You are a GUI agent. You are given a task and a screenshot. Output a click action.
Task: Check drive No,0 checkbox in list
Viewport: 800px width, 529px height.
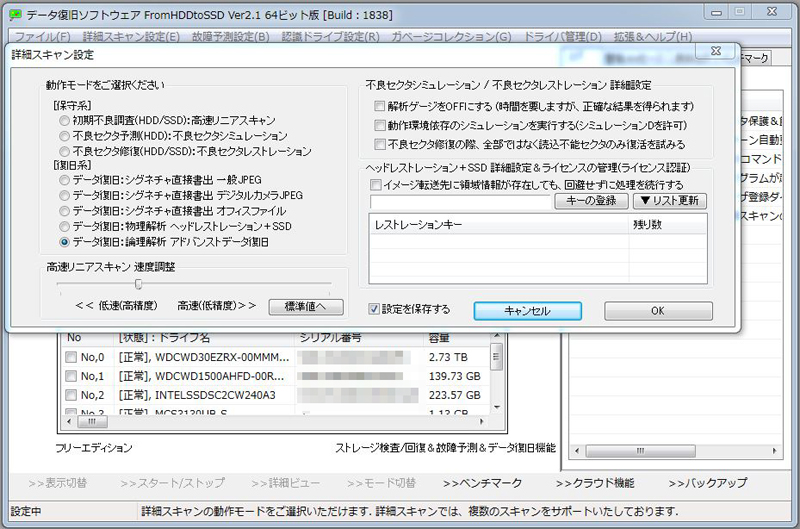pos(71,358)
